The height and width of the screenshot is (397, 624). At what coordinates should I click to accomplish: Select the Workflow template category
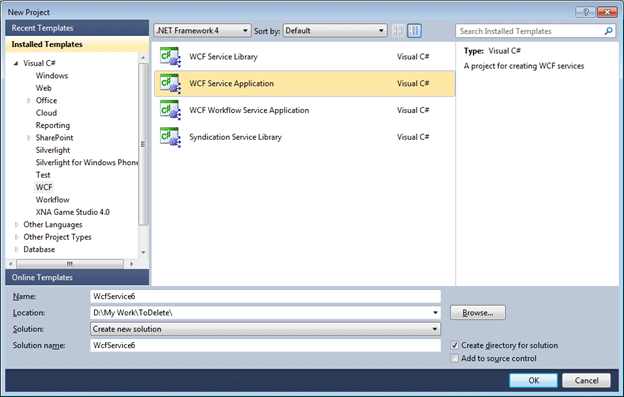coord(53,200)
